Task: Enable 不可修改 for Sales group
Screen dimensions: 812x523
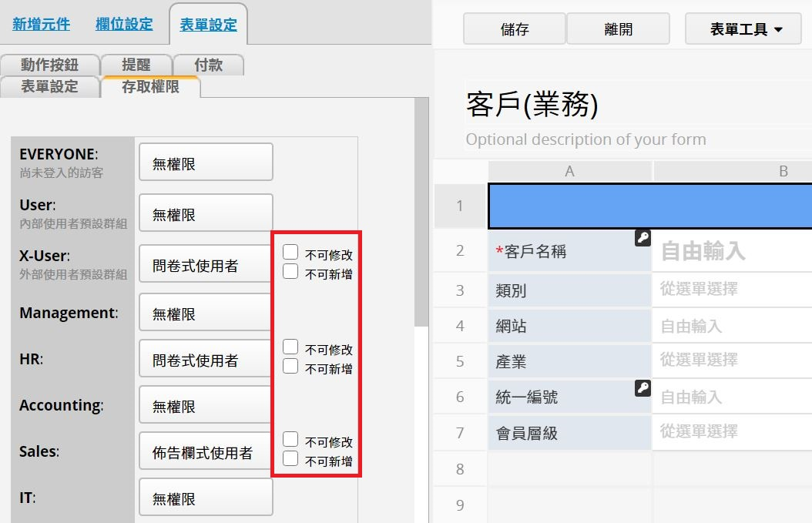Action: point(290,439)
